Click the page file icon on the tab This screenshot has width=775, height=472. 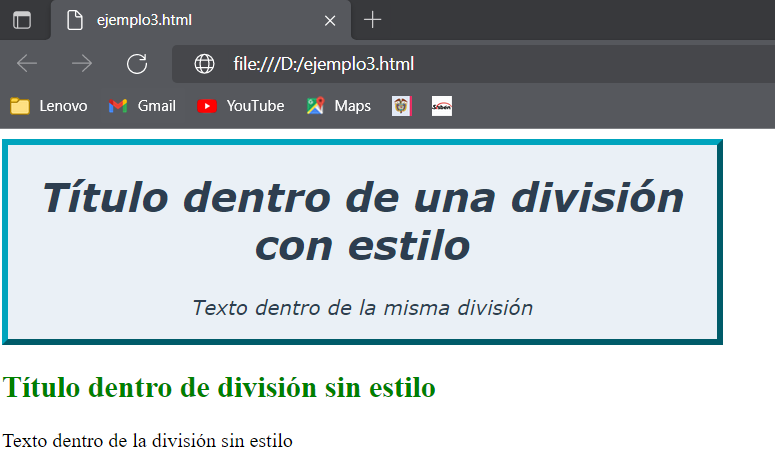click(x=74, y=20)
